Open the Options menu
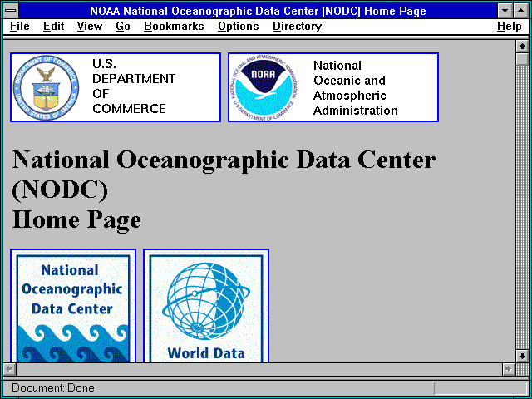The height and width of the screenshot is (399, 532). [x=239, y=27]
